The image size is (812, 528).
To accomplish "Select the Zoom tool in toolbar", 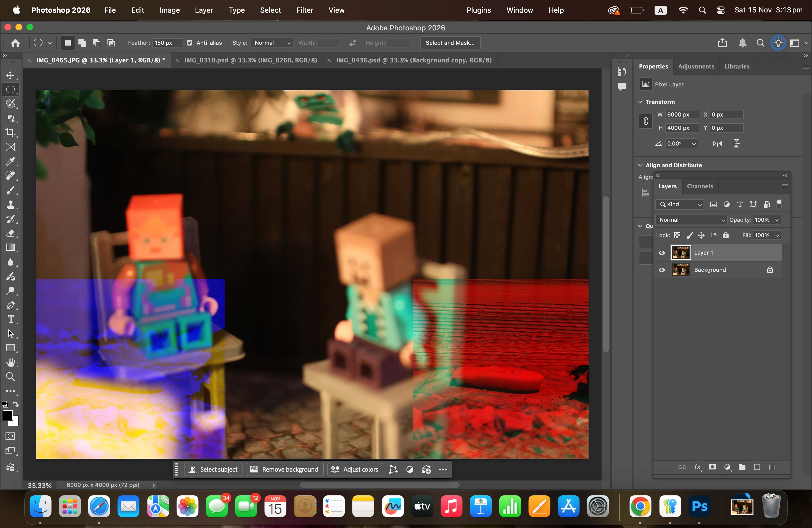I will pyautogui.click(x=10, y=377).
